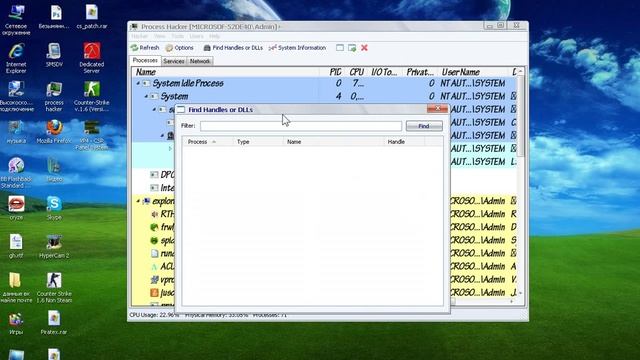Open the SMSDV desktop icon

[54, 55]
